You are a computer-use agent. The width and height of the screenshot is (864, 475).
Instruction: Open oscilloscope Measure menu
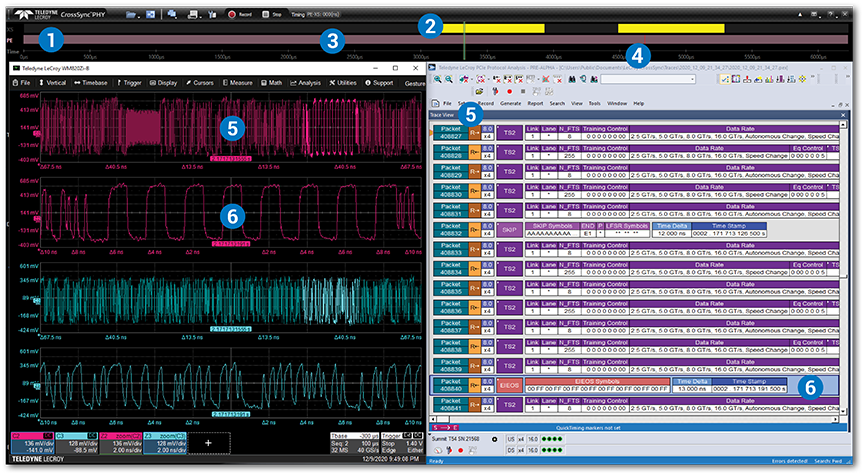(237, 83)
